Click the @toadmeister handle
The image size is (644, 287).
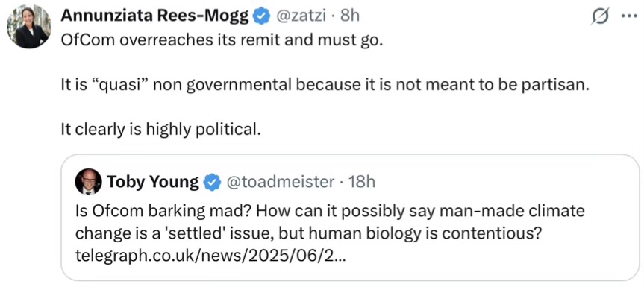pos(281,182)
